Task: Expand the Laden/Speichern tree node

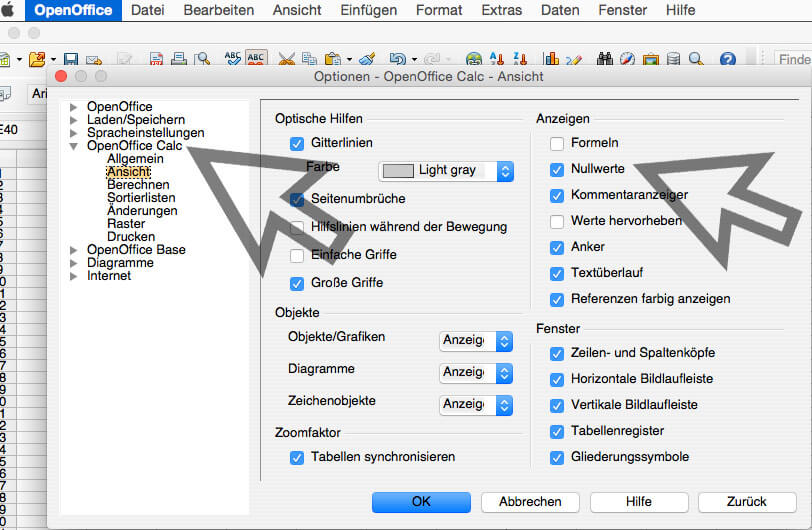Action: pyautogui.click(x=74, y=120)
